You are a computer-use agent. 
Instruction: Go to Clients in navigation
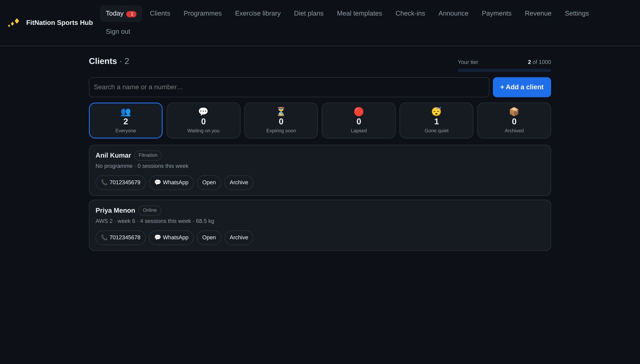[x=160, y=14]
